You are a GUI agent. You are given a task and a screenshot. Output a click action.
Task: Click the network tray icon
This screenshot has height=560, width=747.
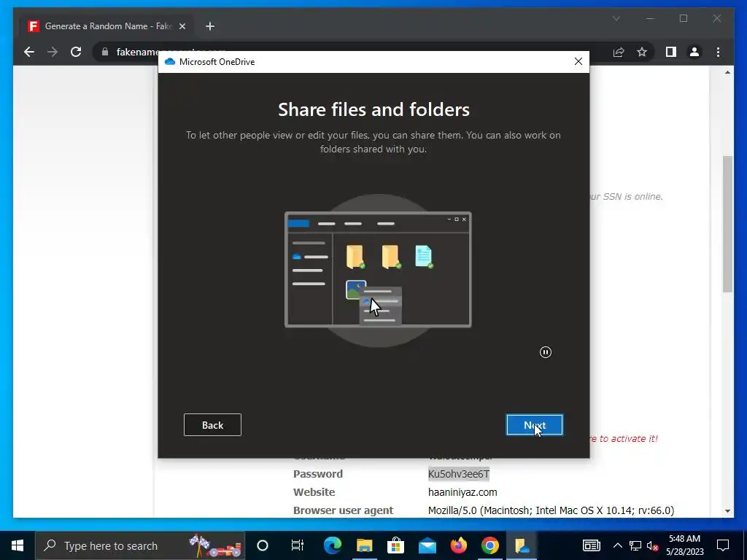click(x=635, y=545)
